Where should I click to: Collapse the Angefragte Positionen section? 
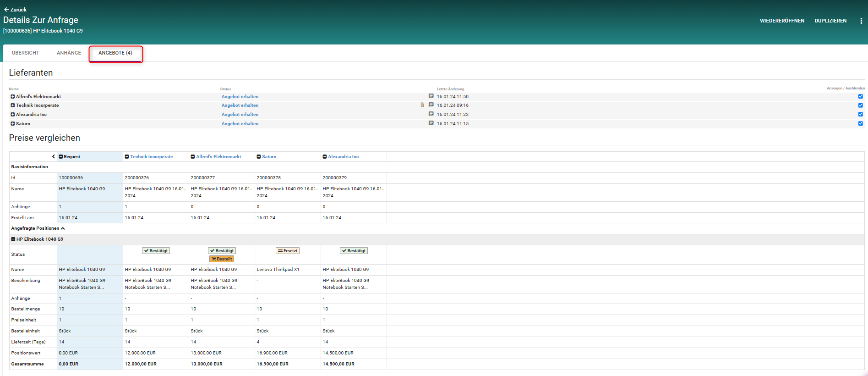[x=63, y=228]
